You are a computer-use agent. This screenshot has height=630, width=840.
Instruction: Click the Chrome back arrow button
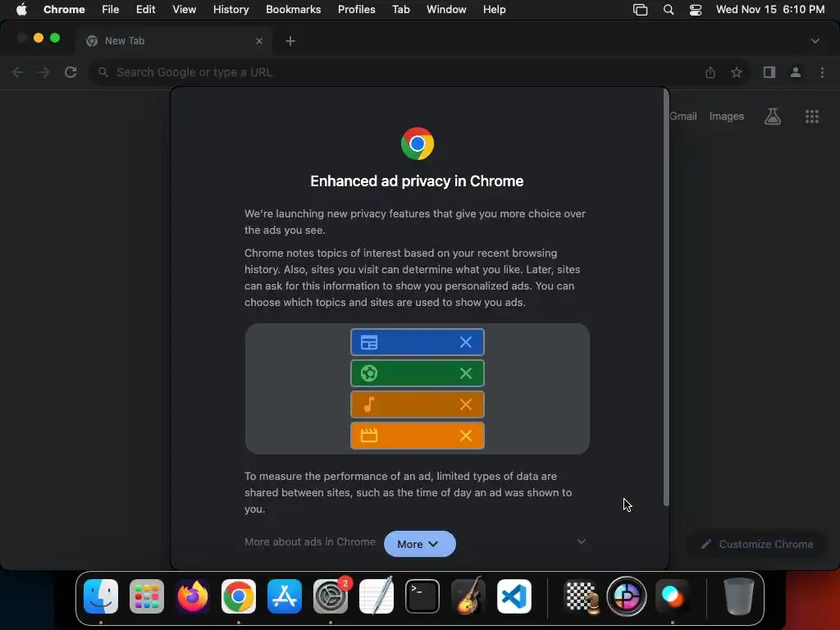pos(18,72)
